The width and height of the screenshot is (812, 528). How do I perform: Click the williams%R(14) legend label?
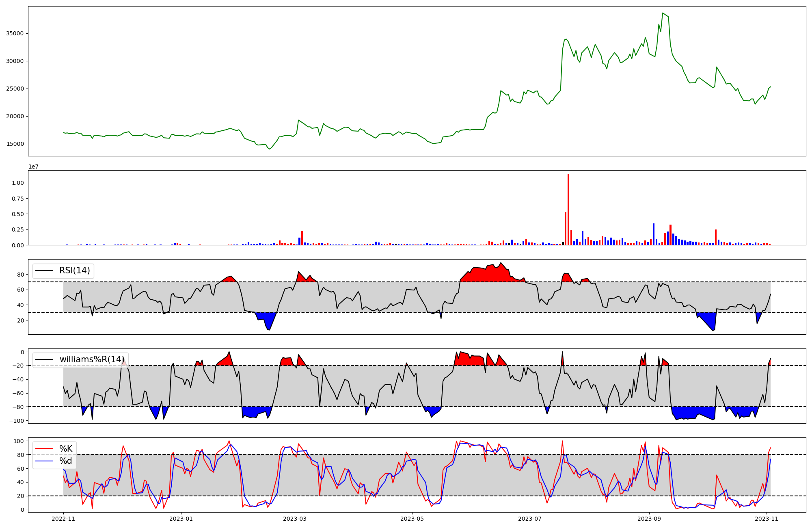coord(92,359)
